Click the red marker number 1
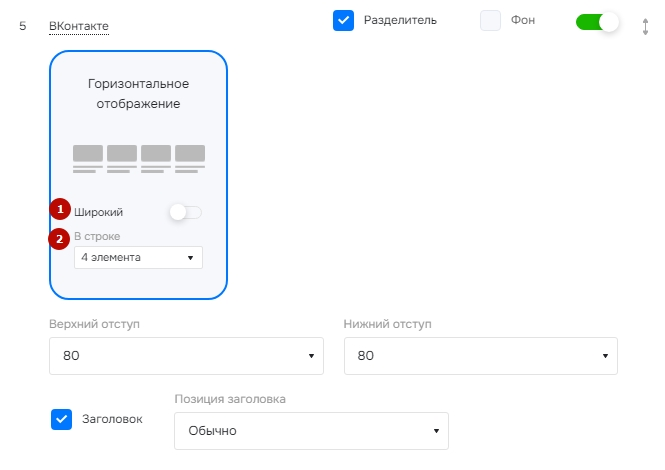The width and height of the screenshot is (665, 470). click(60, 209)
